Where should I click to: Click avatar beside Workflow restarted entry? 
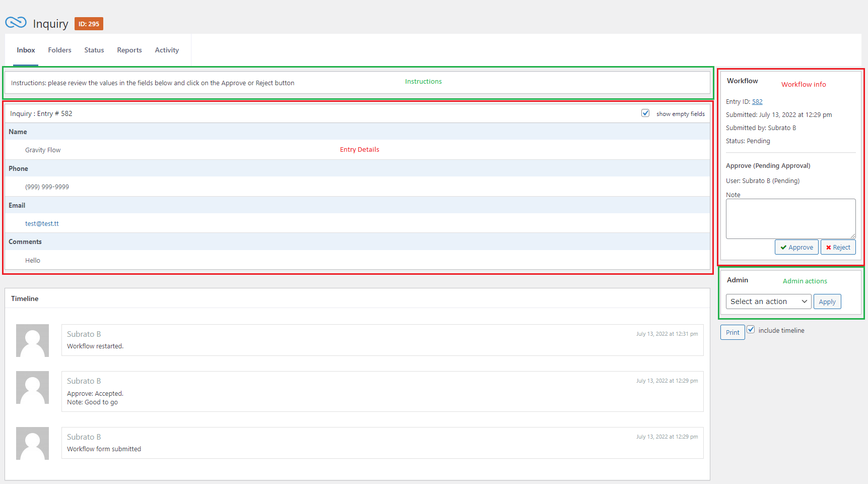[32, 340]
